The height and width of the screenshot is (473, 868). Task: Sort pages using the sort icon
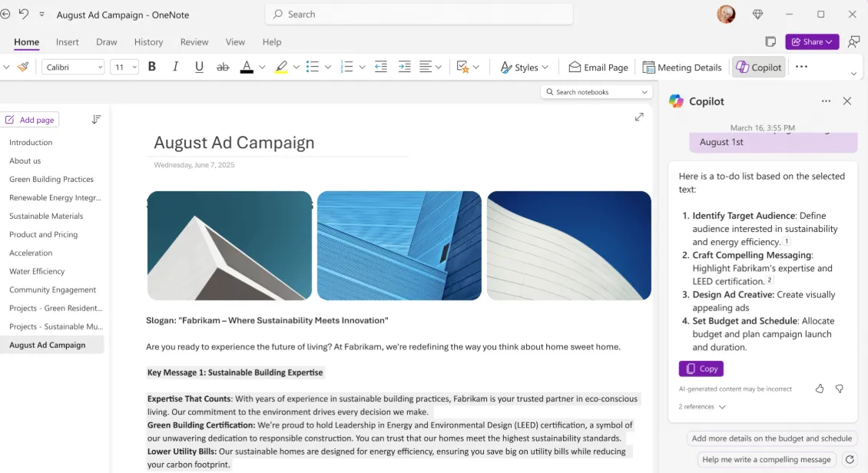click(x=96, y=120)
